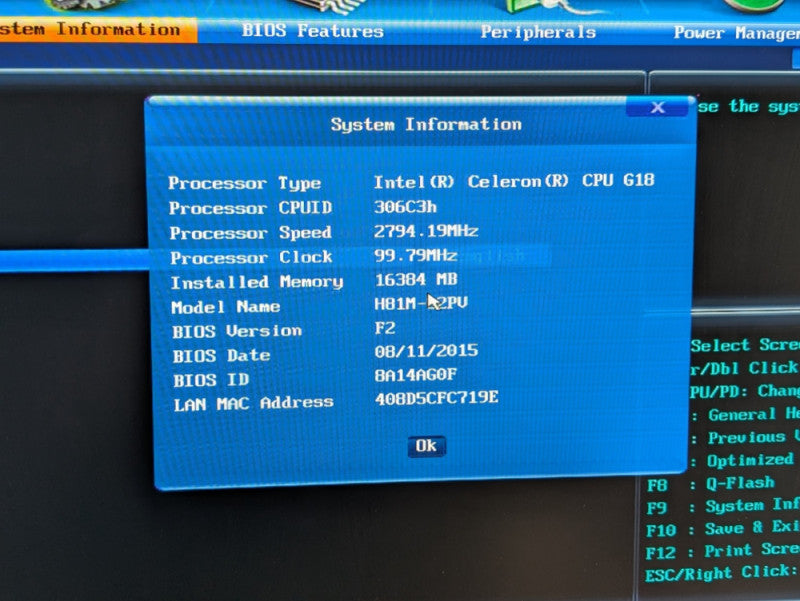Select the Processor CPUID value 306C3h
The width and height of the screenshot is (800, 601).
(x=405, y=207)
